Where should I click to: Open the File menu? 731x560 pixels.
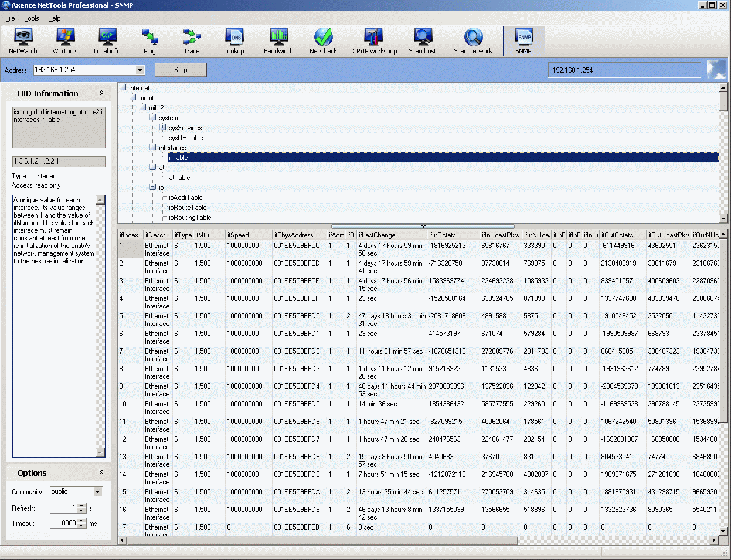click(x=10, y=18)
